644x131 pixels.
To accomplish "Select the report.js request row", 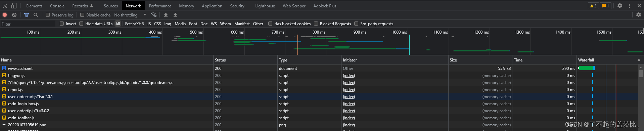I will coord(319,89).
